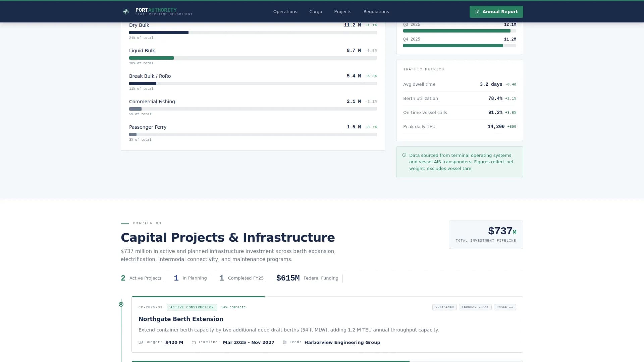Click the Northgate Berth Extension completion progress bar
The height and width of the screenshot is (362, 644).
click(327, 297)
